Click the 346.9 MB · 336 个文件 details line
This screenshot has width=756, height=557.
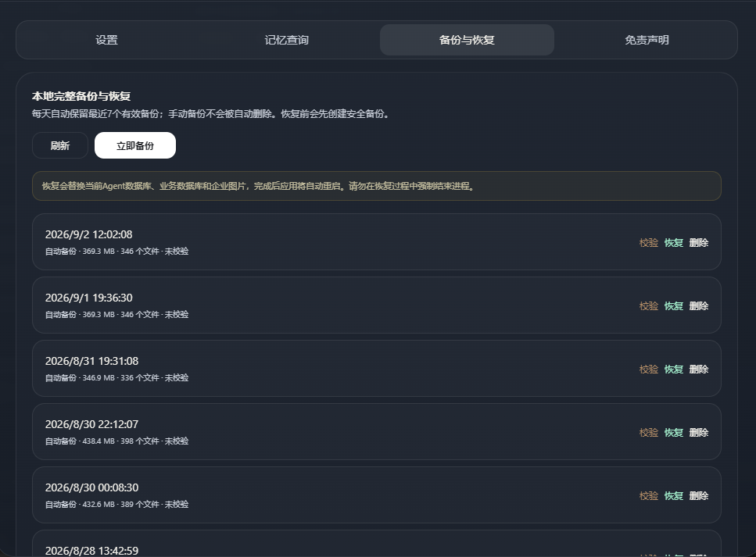coord(116,378)
